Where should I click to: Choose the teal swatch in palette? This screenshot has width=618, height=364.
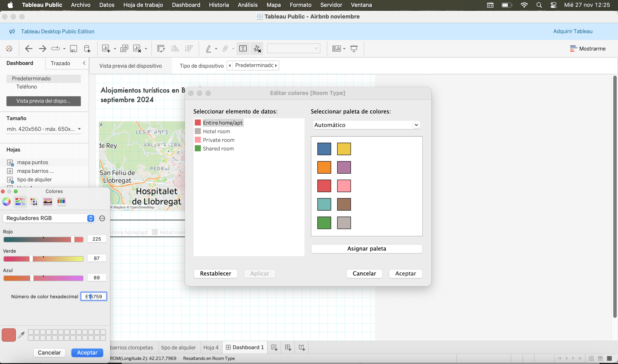click(x=324, y=204)
